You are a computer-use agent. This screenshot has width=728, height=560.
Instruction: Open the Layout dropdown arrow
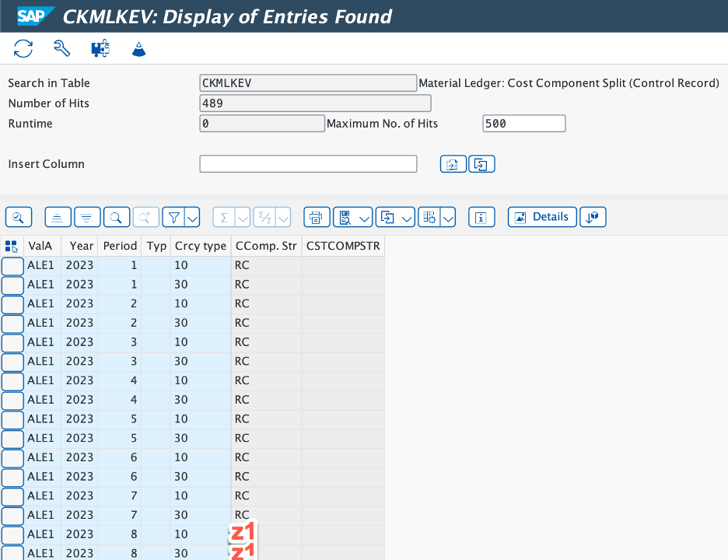pos(448,217)
